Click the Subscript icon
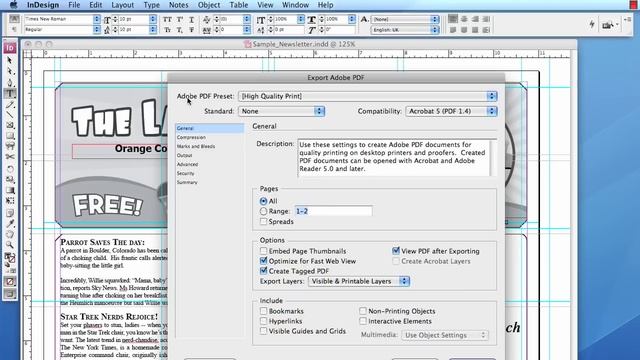Viewport: 640px width, 360px height. [x=180, y=30]
